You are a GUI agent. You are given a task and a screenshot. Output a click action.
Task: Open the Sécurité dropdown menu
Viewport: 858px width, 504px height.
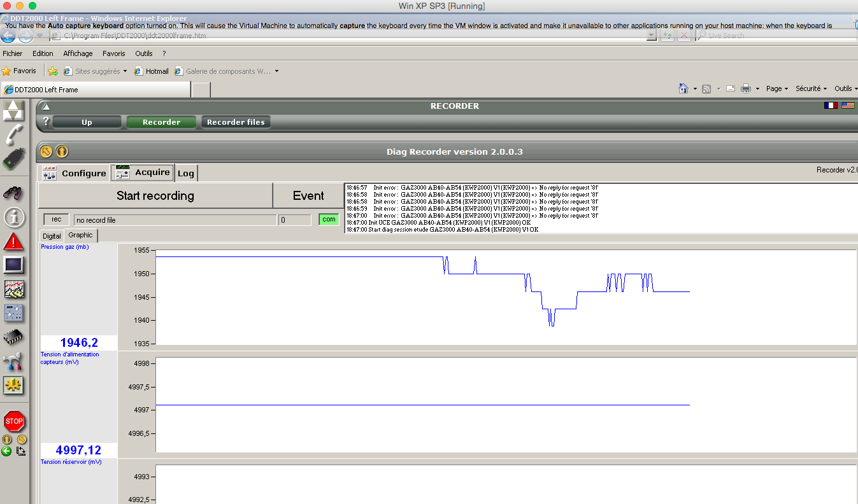811,89
